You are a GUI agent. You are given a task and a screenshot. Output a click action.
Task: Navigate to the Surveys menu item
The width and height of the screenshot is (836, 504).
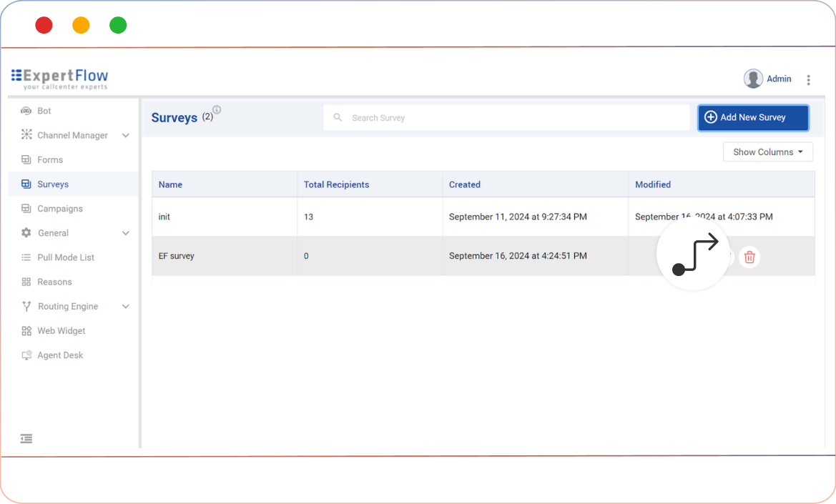[53, 184]
